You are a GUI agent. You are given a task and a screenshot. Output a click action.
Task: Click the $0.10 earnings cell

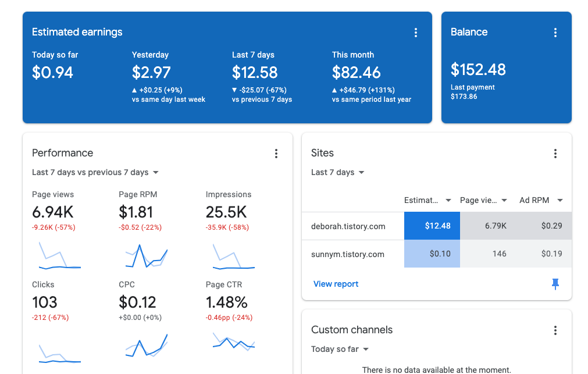tap(432, 254)
